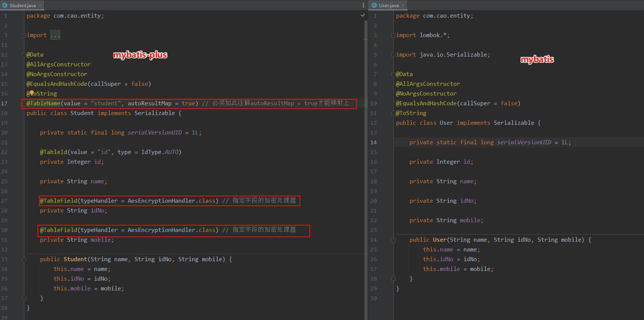The image size is (644, 320).
Task: Click the class icon on the Student.java tab
Action: (x=5, y=5)
